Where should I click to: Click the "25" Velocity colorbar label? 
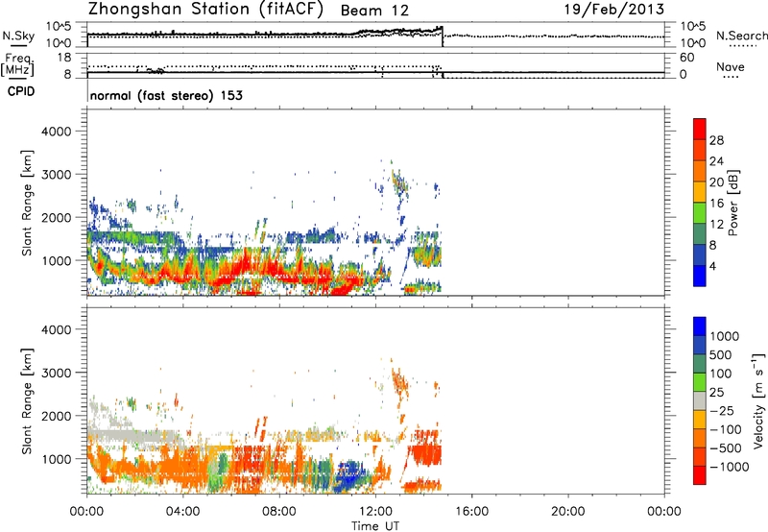click(x=717, y=392)
